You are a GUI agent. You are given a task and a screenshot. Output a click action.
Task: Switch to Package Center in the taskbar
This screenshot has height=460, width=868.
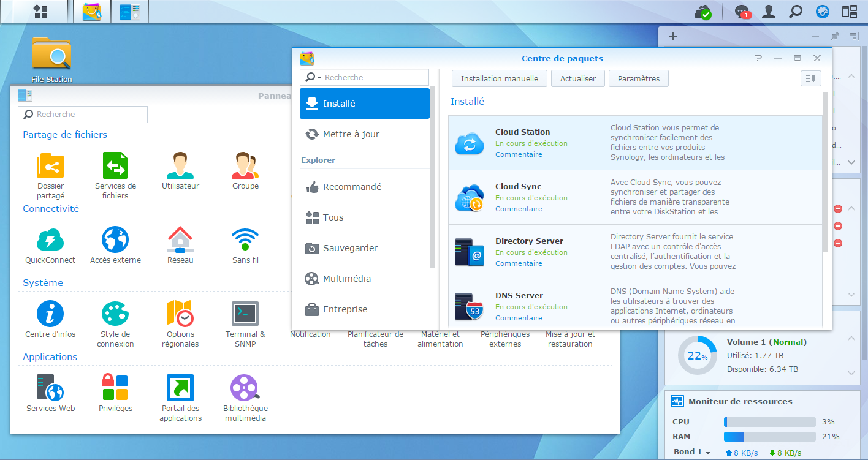(x=92, y=12)
